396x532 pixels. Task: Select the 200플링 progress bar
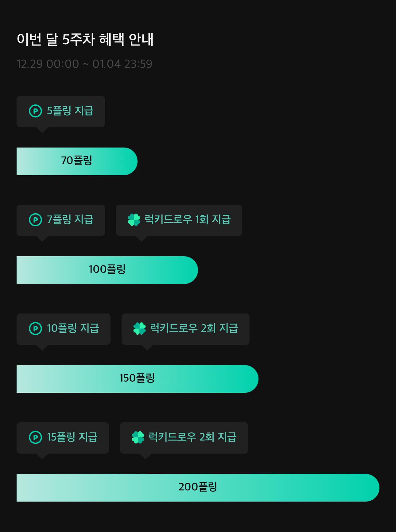(198, 488)
